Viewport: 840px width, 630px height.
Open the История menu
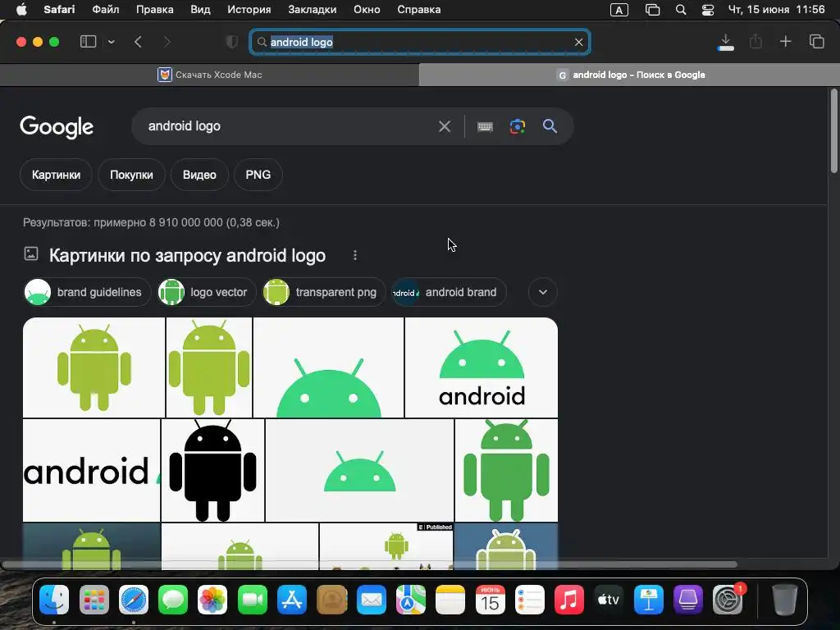coord(249,10)
